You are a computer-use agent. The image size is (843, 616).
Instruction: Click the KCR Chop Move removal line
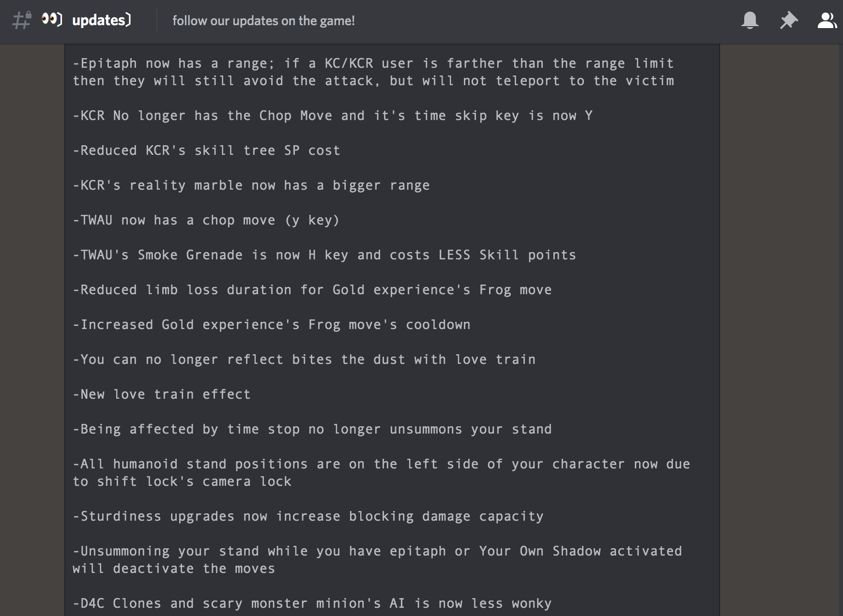[x=332, y=116]
